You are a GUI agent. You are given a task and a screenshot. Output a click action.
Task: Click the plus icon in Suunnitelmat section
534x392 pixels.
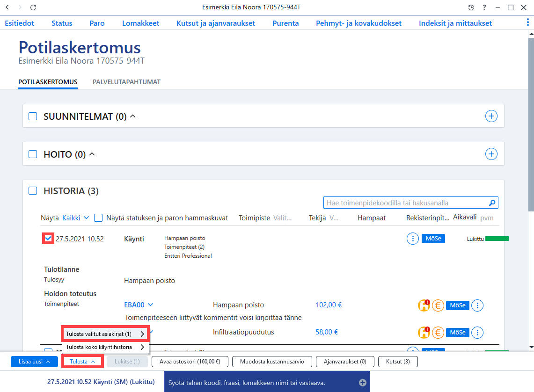click(x=491, y=116)
